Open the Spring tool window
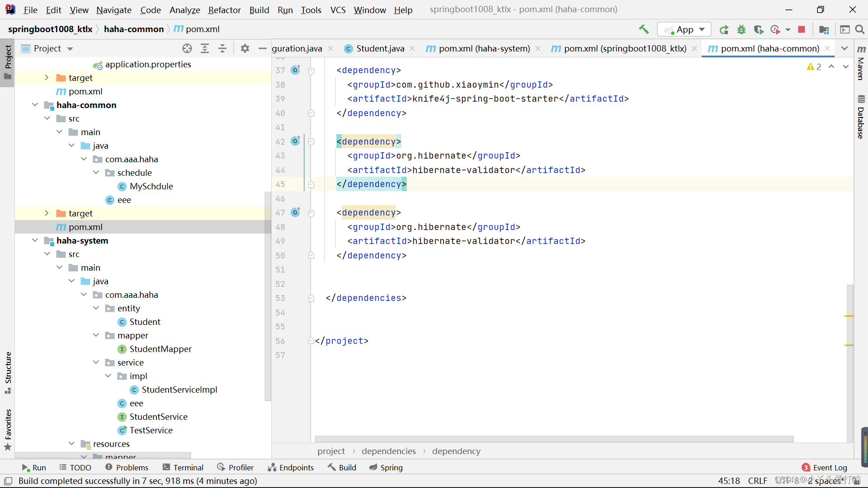Image resolution: width=868 pixels, height=488 pixels. click(x=386, y=468)
